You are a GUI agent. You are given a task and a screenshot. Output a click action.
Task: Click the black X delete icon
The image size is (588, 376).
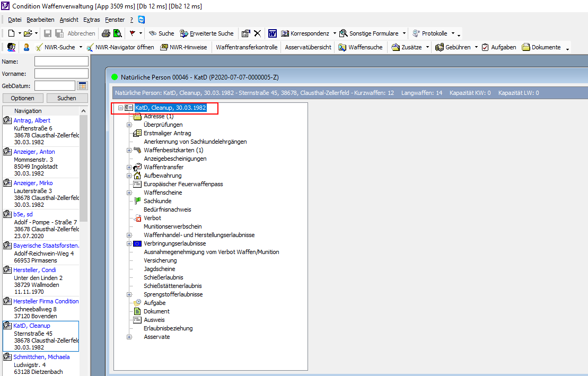[x=257, y=33]
